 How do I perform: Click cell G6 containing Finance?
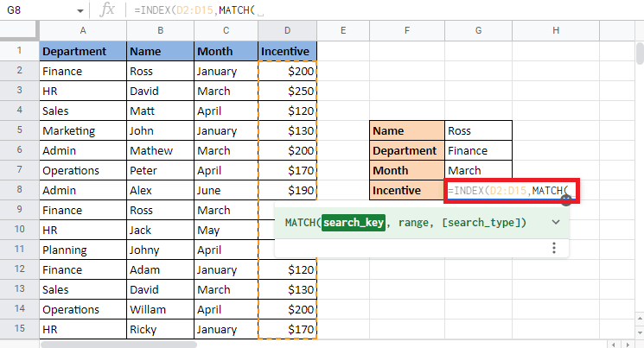click(479, 150)
